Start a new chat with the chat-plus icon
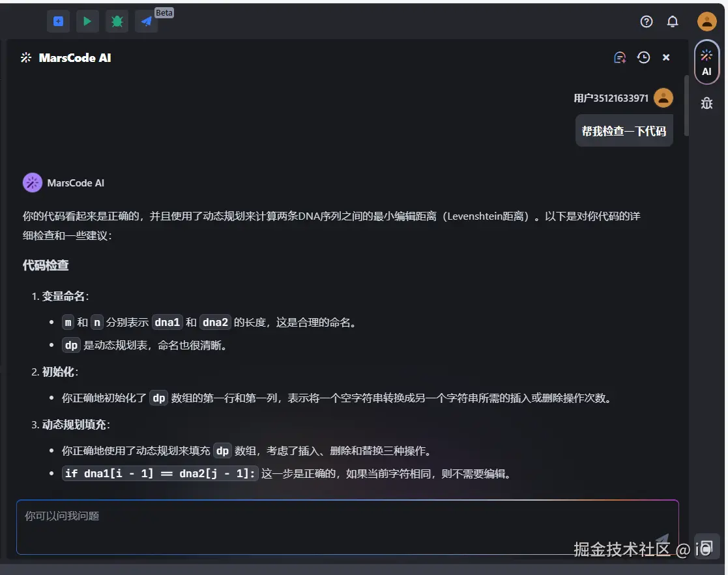This screenshot has width=728, height=575. (x=620, y=57)
